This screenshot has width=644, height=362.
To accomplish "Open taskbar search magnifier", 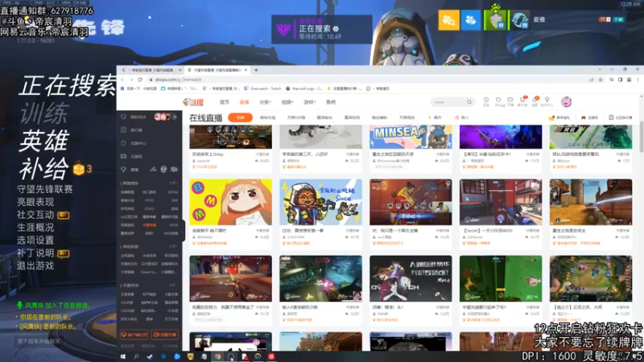I will tap(136, 356).
